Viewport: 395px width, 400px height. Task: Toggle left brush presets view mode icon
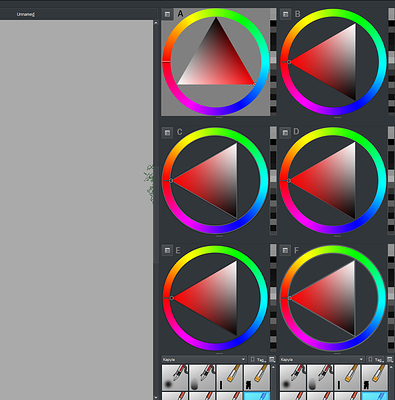point(272,359)
